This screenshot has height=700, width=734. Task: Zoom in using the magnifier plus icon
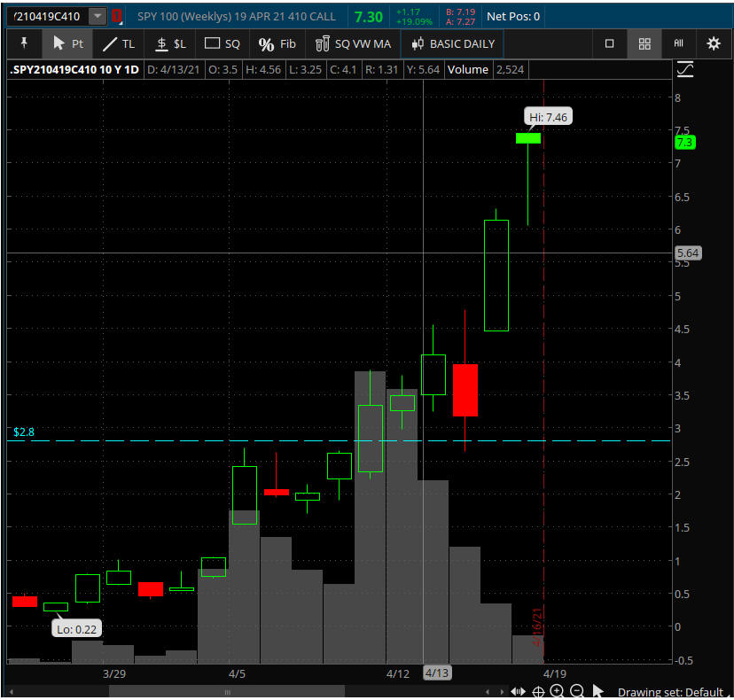tap(557, 691)
